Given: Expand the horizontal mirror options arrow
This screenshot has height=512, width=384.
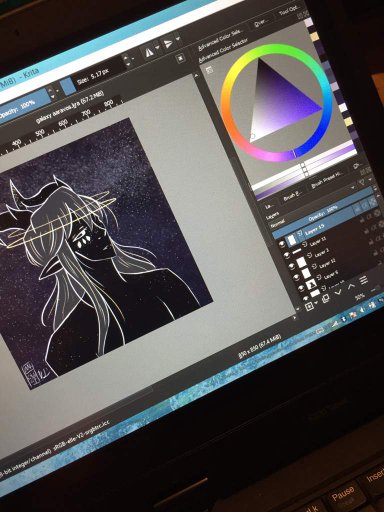Looking at the screenshot, I should (x=158, y=48).
